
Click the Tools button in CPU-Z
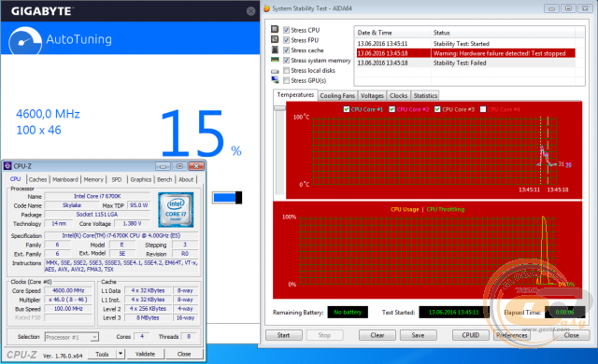tap(102, 354)
